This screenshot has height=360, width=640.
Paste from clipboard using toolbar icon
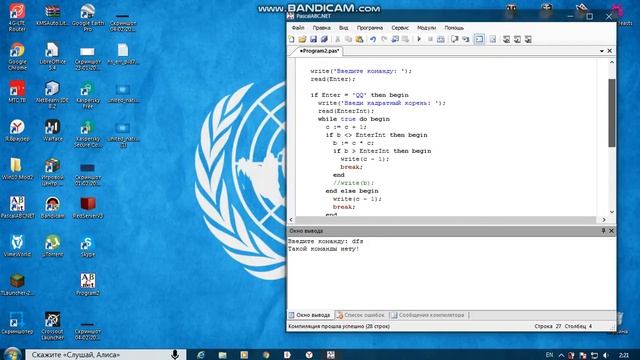point(360,39)
